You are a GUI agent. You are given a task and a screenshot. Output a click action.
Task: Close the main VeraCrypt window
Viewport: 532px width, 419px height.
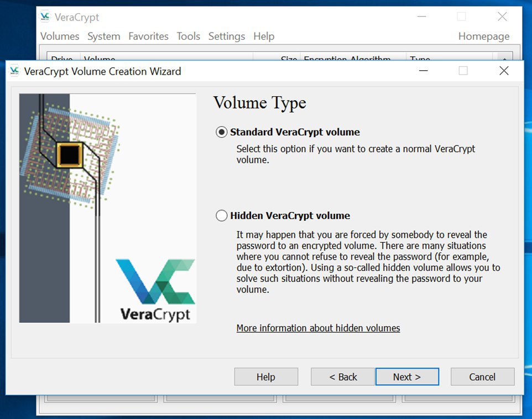click(502, 17)
